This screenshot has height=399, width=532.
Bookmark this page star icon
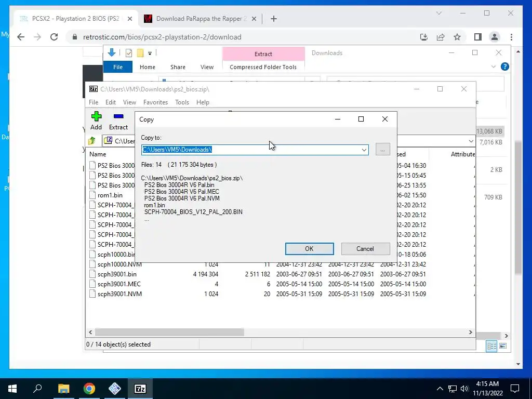point(457,37)
